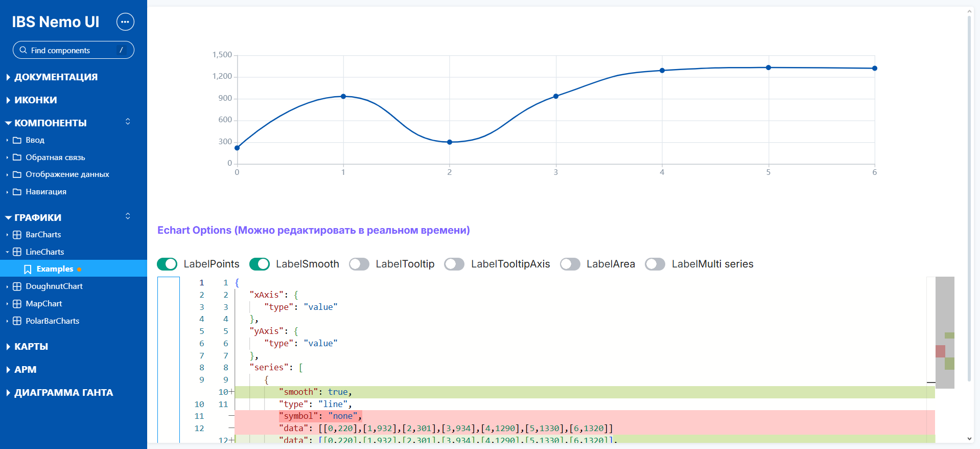The image size is (980, 449).
Task: Open the Отображение данных folder
Action: (67, 174)
